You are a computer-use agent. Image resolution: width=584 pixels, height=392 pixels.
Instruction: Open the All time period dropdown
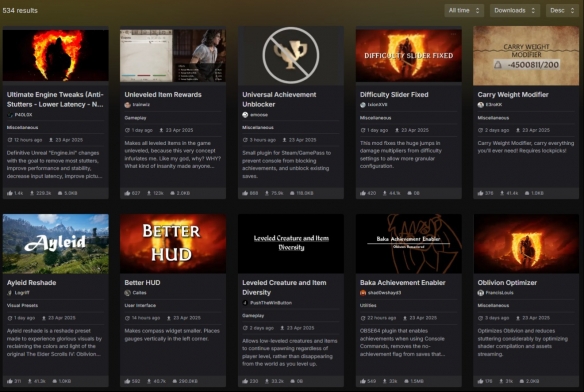click(x=464, y=10)
